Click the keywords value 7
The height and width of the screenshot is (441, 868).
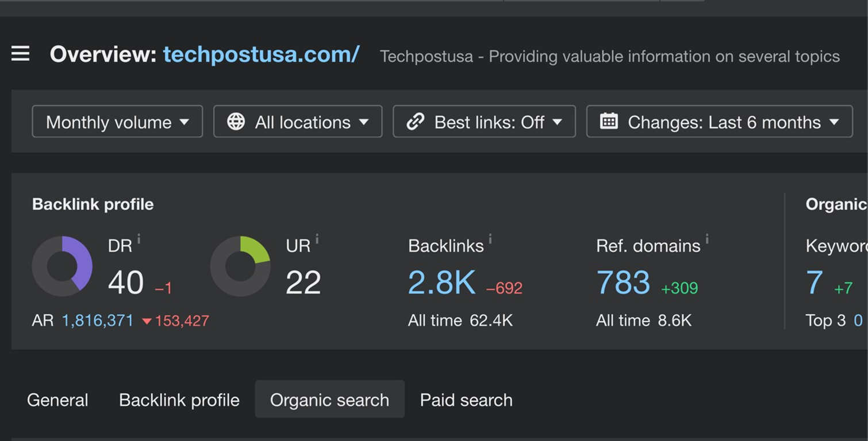pyautogui.click(x=814, y=283)
